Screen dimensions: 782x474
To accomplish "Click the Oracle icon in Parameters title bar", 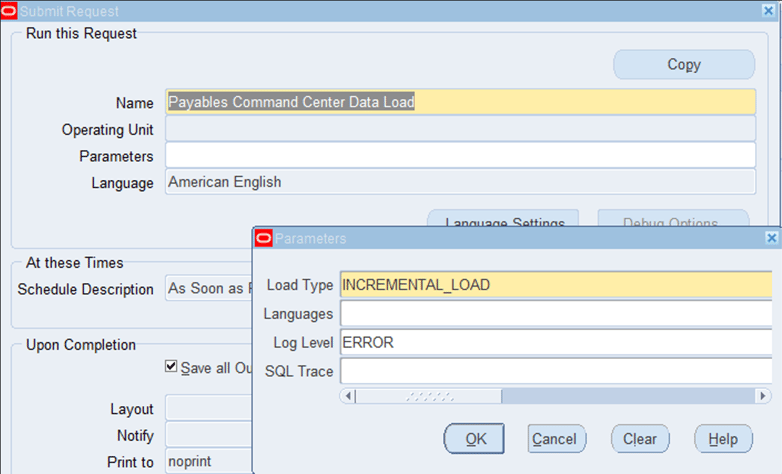I will pos(264,238).
